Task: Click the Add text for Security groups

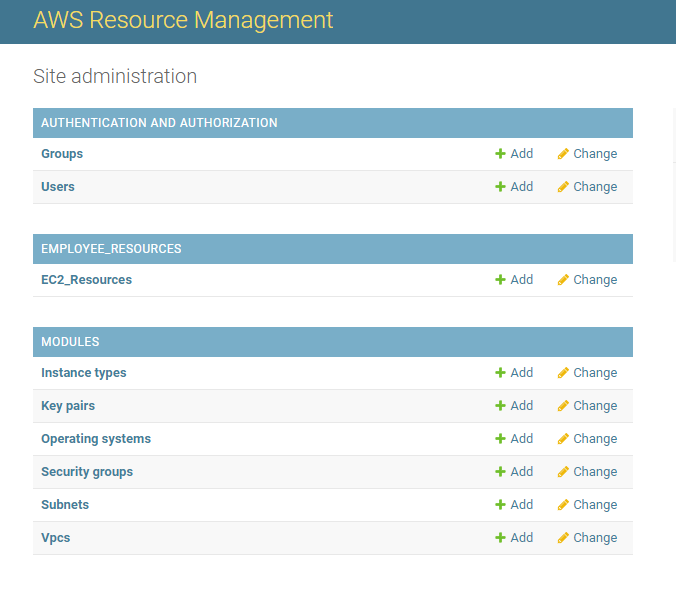Action: click(x=522, y=471)
